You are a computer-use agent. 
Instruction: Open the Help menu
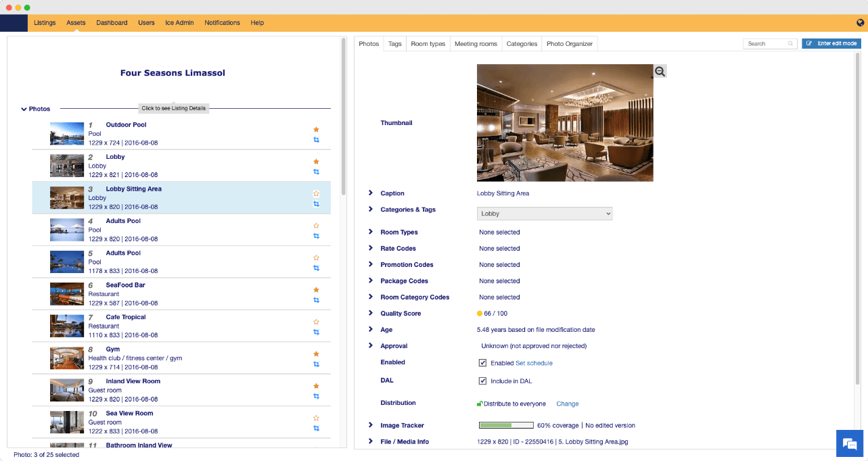point(257,23)
